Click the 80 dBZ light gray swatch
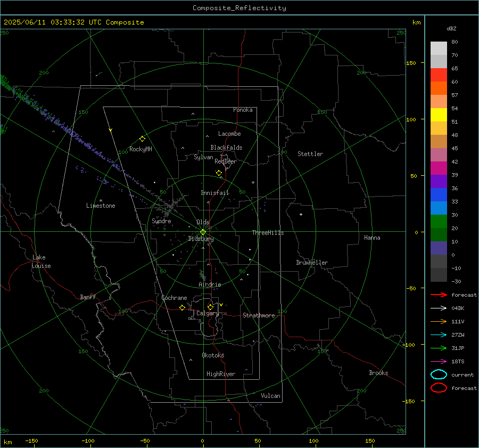 [x=439, y=48]
